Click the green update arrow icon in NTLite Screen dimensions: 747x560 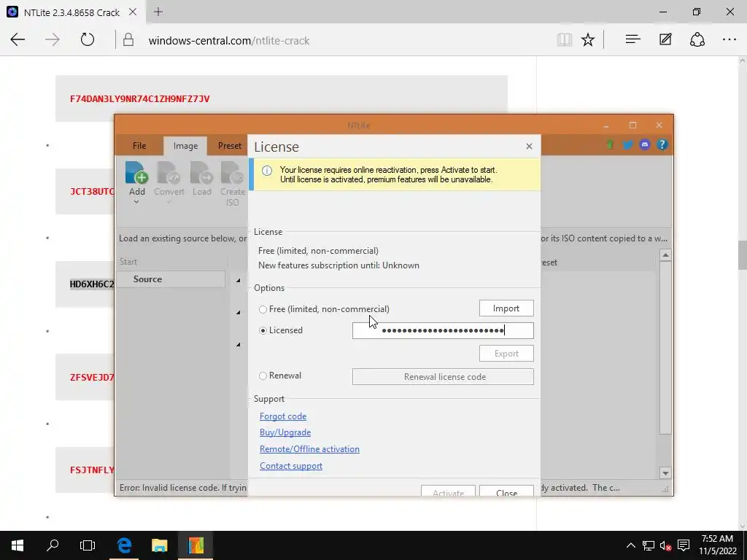point(610,144)
